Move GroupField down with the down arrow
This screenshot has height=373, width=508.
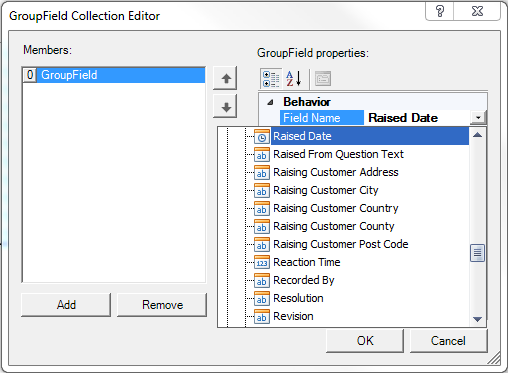(225, 107)
